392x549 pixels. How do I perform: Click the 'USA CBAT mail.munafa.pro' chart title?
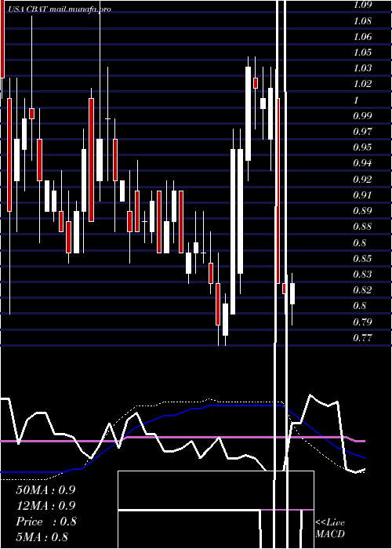[59, 9]
